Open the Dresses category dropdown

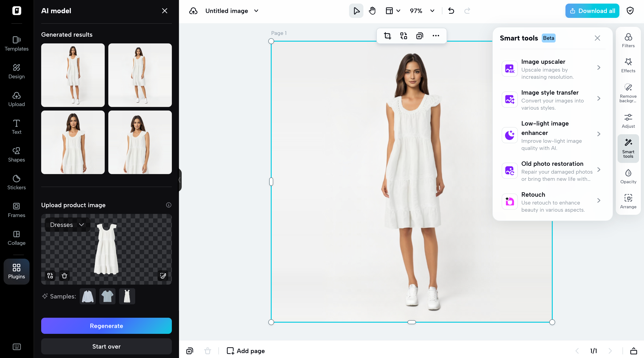pyautogui.click(x=66, y=224)
